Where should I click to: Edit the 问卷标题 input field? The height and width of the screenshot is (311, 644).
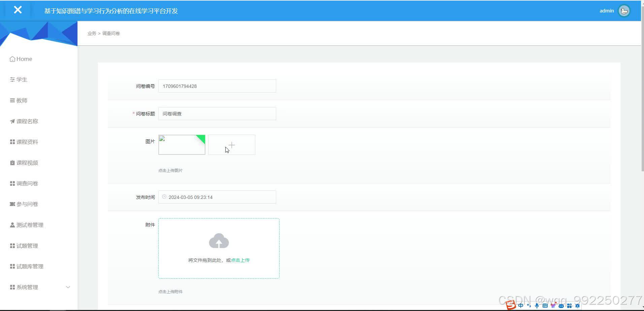(x=217, y=114)
